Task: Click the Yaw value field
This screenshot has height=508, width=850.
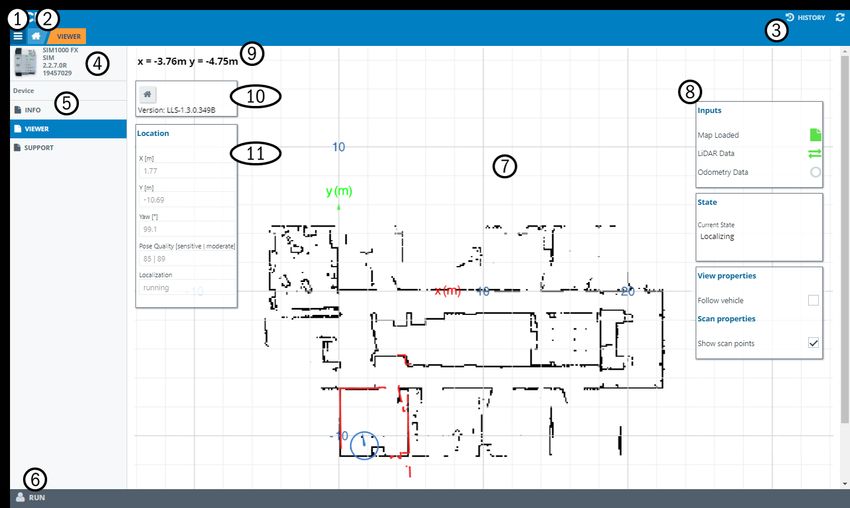Action: (188, 229)
